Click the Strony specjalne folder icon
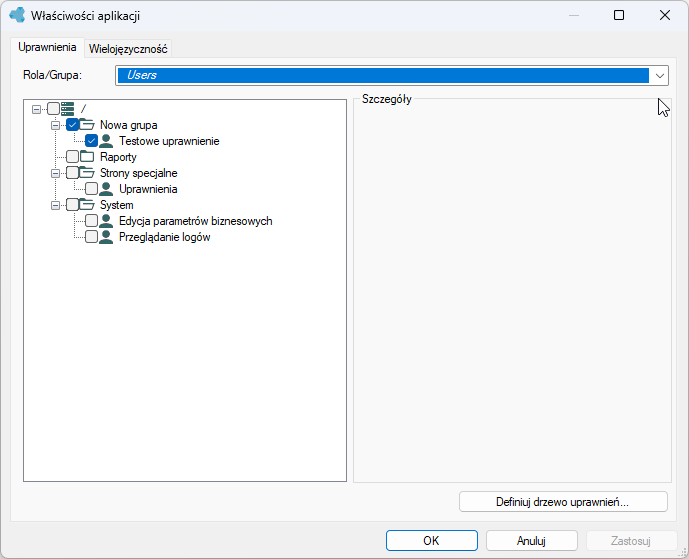Viewport: 689px width, 559px height. click(87, 172)
